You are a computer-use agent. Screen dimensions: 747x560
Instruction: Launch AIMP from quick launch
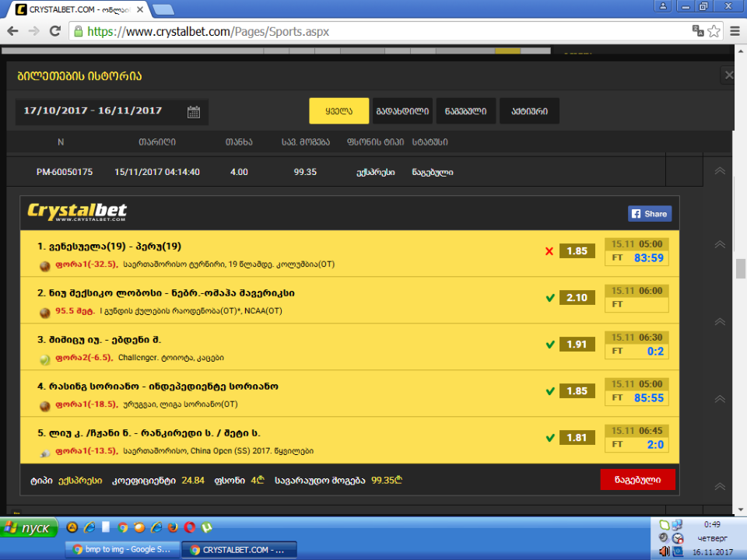(x=72, y=527)
